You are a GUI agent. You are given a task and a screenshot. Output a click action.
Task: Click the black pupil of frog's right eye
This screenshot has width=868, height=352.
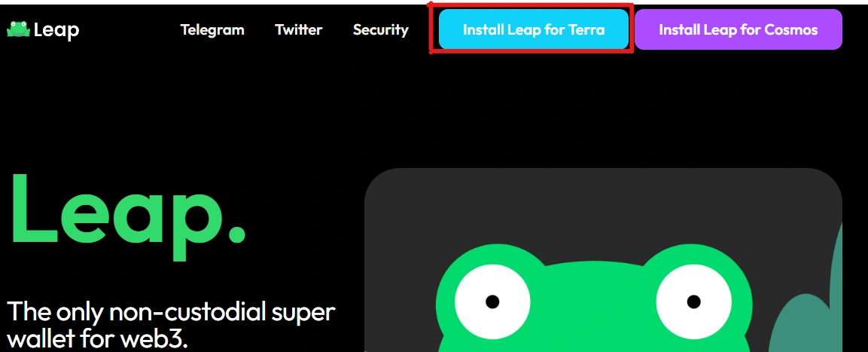click(x=693, y=302)
